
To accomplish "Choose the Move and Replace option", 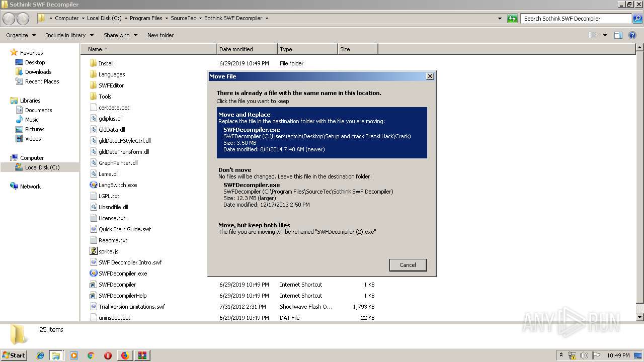I will [321, 133].
